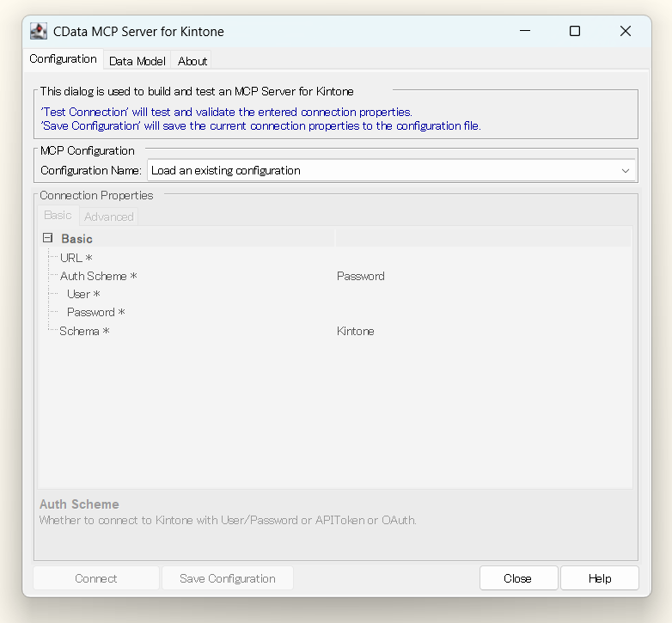This screenshot has height=623, width=672.
Task: Switch to the Configuration tab
Action: pos(63,59)
